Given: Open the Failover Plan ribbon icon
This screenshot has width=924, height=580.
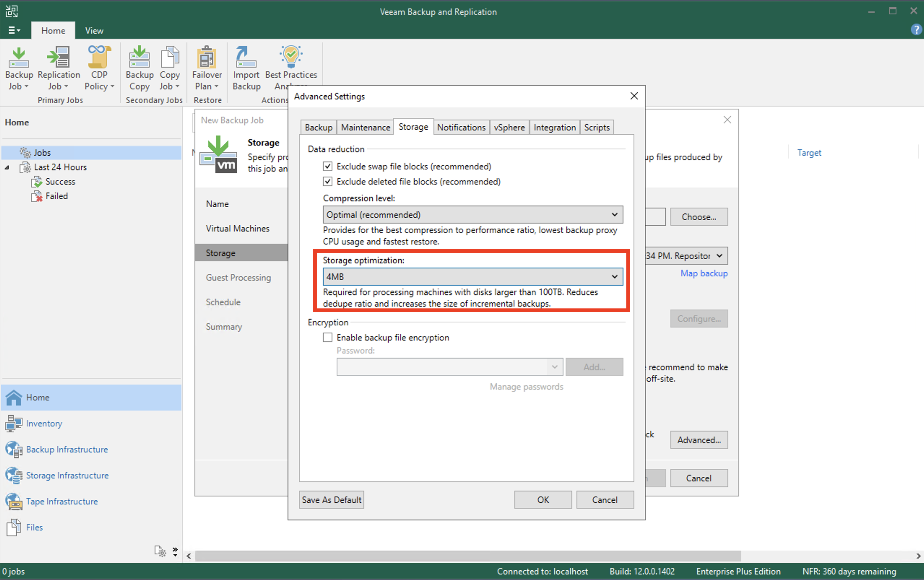Looking at the screenshot, I should (207, 57).
